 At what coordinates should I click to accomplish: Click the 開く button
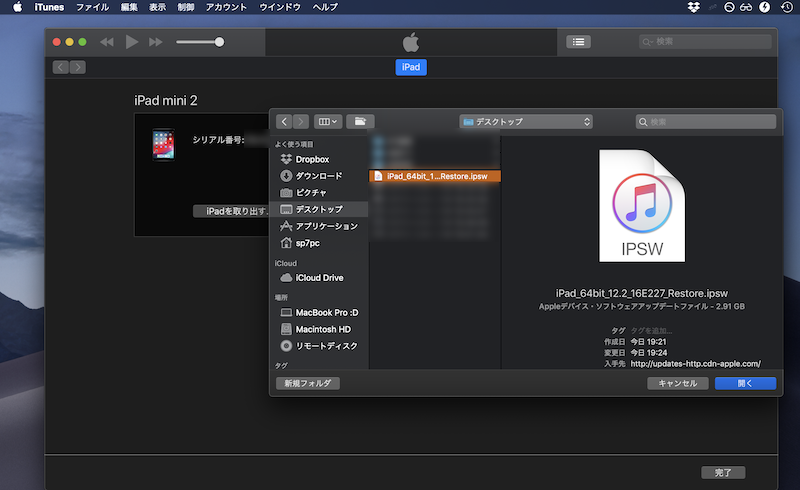tap(745, 383)
